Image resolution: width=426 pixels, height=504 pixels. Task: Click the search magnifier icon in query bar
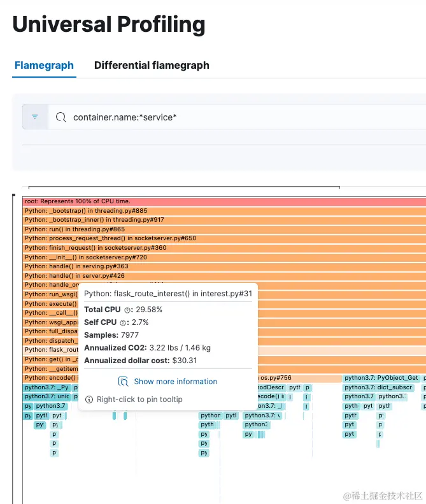pos(61,117)
